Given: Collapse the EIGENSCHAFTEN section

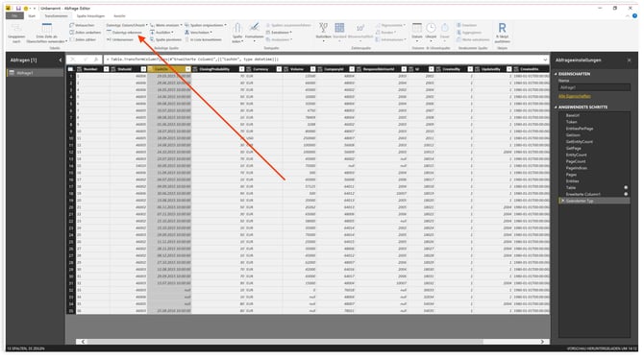Looking at the screenshot, I should 557,74.
